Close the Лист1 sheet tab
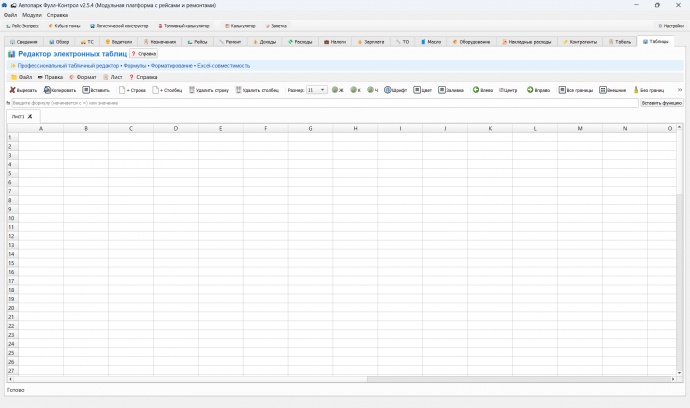The height and width of the screenshot is (408, 690). (30, 117)
